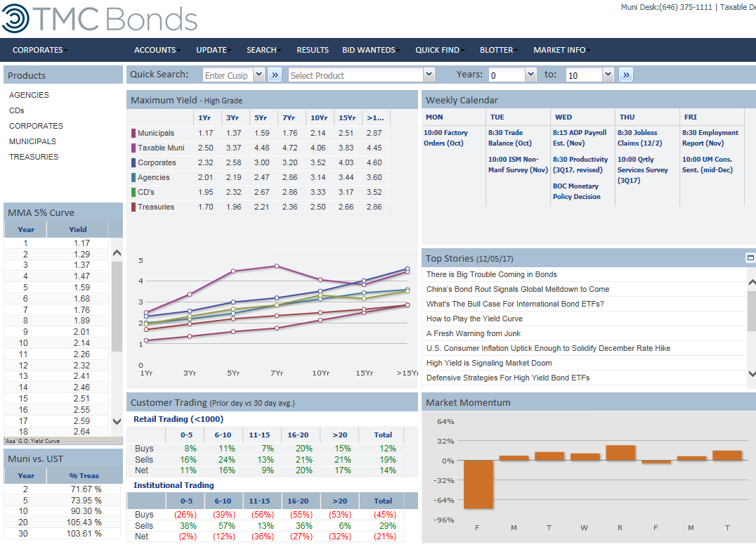This screenshot has width=756, height=552.
Task: Click the Corporates legend color swatch in the yield table
Action: click(x=133, y=162)
